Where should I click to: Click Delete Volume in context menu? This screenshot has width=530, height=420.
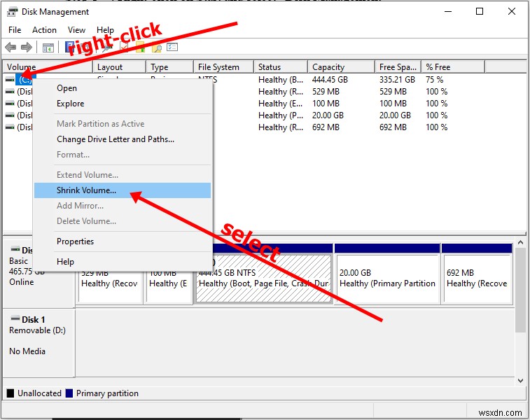pyautogui.click(x=123, y=221)
